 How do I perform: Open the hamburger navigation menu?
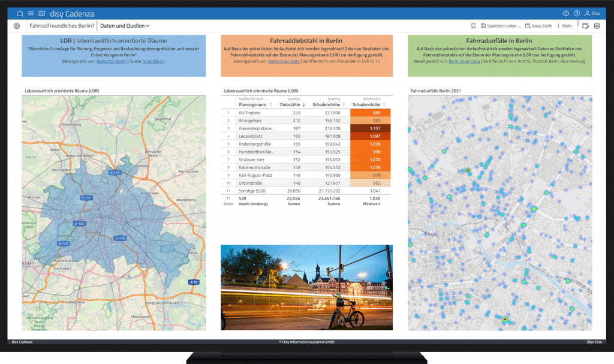[31, 13]
